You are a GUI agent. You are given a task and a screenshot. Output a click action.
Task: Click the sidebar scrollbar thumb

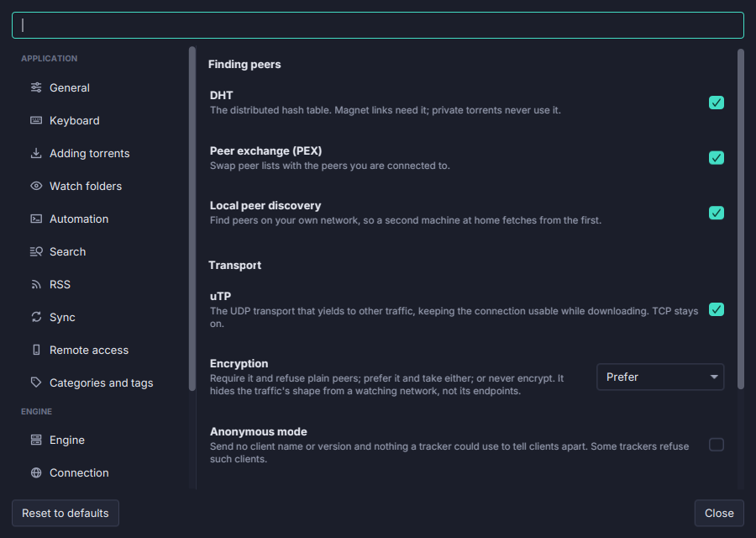(192, 219)
